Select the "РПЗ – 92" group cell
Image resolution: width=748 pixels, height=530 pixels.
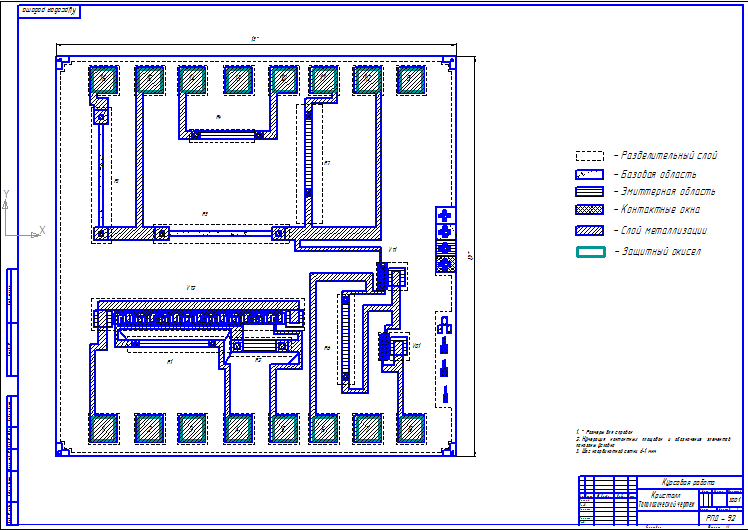pos(721,518)
